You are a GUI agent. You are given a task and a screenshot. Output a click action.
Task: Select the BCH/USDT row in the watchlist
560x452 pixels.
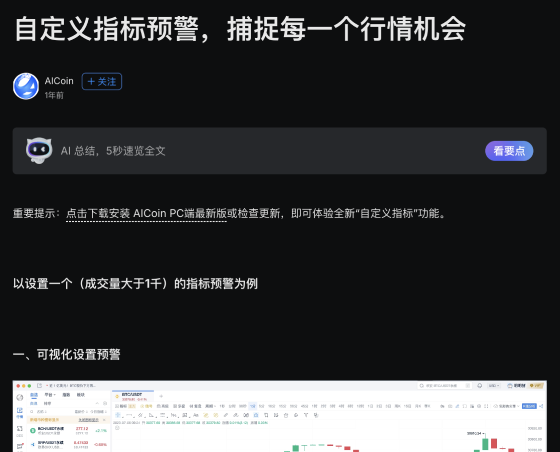69,431
